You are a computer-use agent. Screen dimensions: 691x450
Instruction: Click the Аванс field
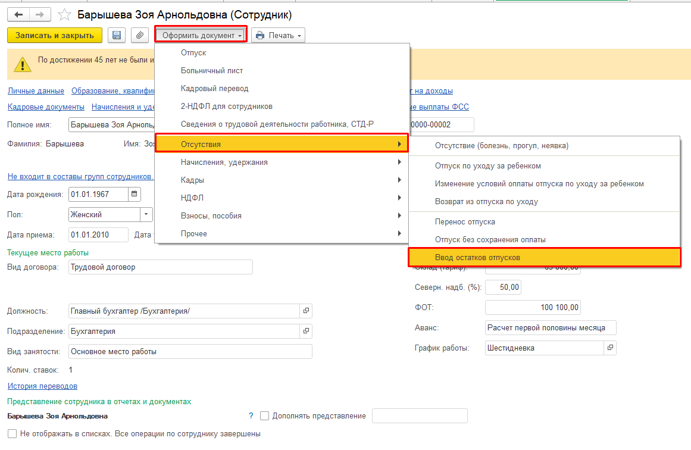(550, 327)
